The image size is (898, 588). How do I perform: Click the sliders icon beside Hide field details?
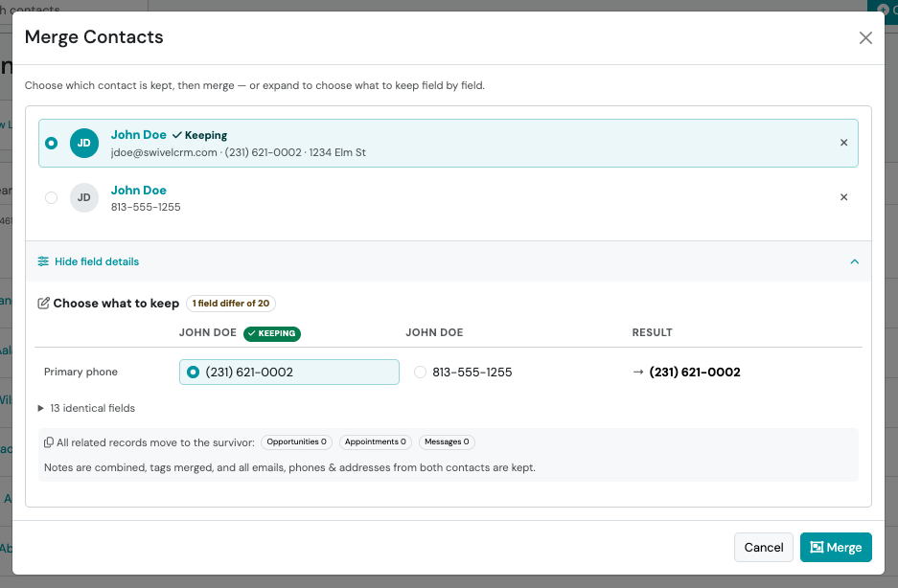coord(43,261)
